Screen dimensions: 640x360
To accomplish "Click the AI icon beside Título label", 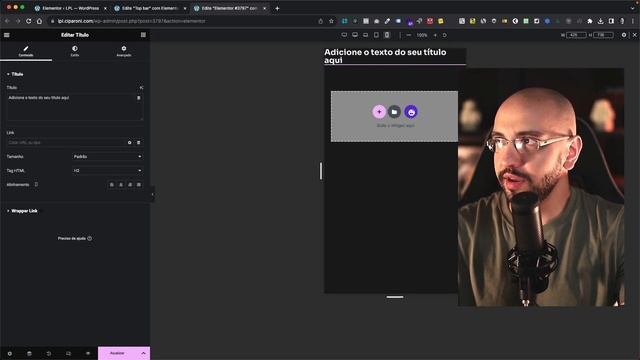I will [x=142, y=87].
